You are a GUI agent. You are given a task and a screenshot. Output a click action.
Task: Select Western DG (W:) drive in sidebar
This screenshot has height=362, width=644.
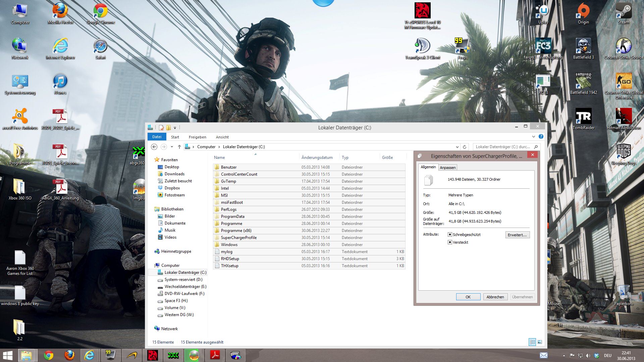179,315
